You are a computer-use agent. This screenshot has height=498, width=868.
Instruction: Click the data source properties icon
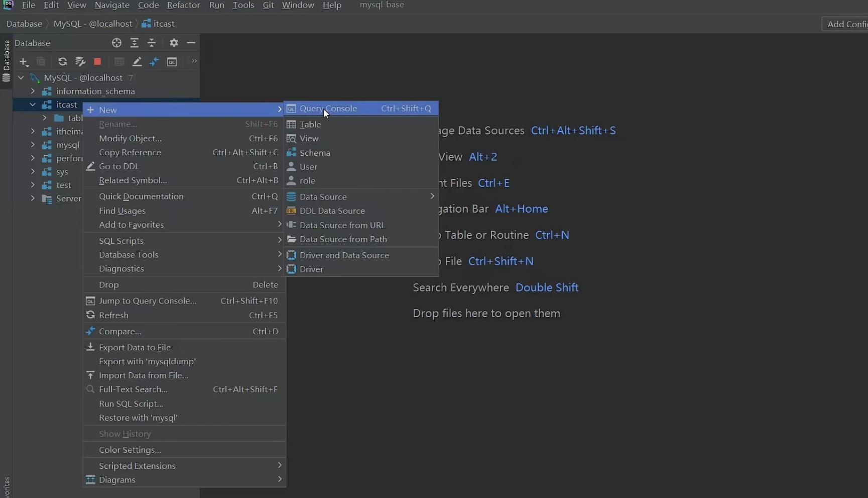click(x=80, y=62)
